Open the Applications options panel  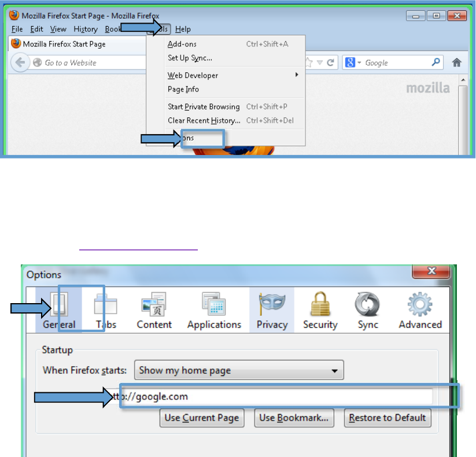tap(215, 310)
